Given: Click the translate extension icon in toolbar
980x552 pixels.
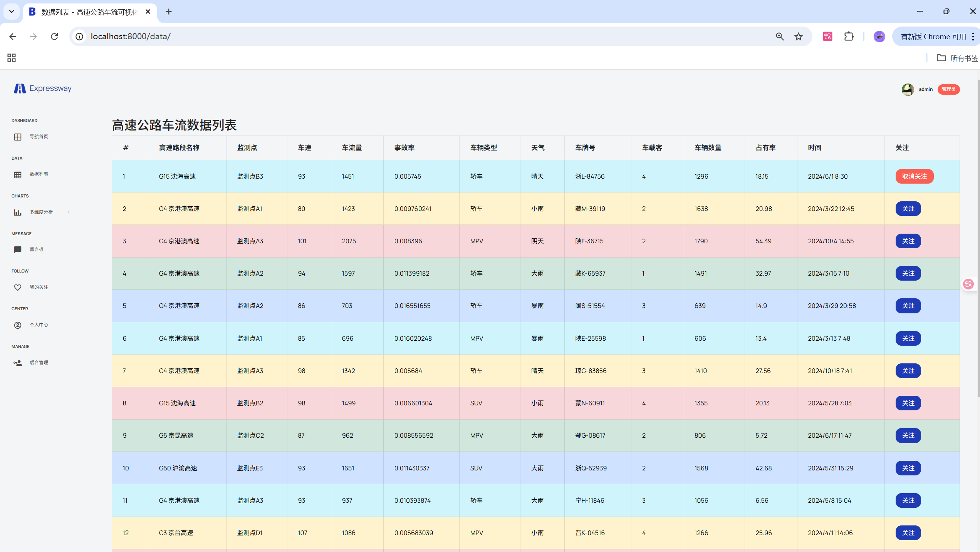Looking at the screenshot, I should pyautogui.click(x=827, y=37).
